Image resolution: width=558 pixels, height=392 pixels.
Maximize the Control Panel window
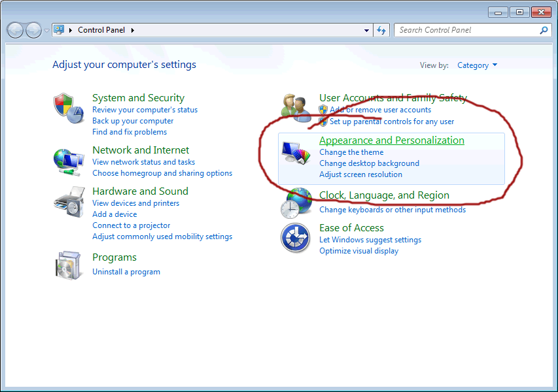coord(519,12)
